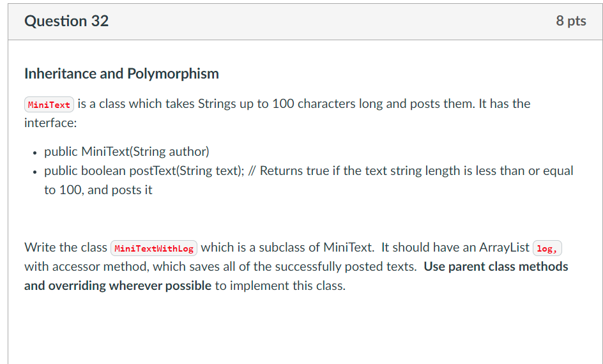Select the "Inheritance and Polymorphism" heading

pyautogui.click(x=121, y=73)
